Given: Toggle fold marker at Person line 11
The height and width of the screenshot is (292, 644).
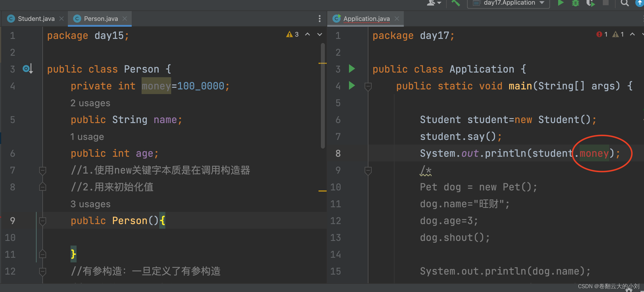Looking at the screenshot, I should pyautogui.click(x=43, y=254).
